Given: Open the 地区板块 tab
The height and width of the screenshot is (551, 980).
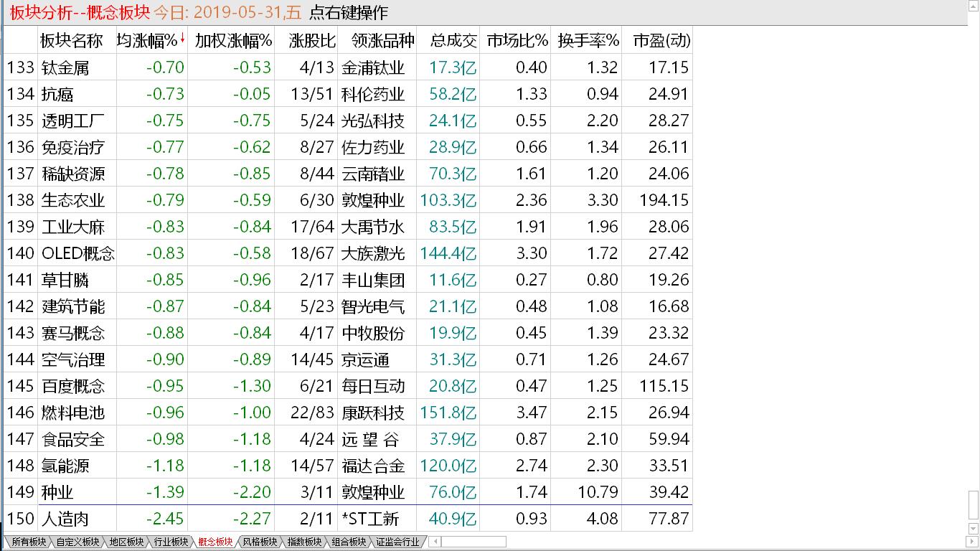Looking at the screenshot, I should pyautogui.click(x=126, y=542).
